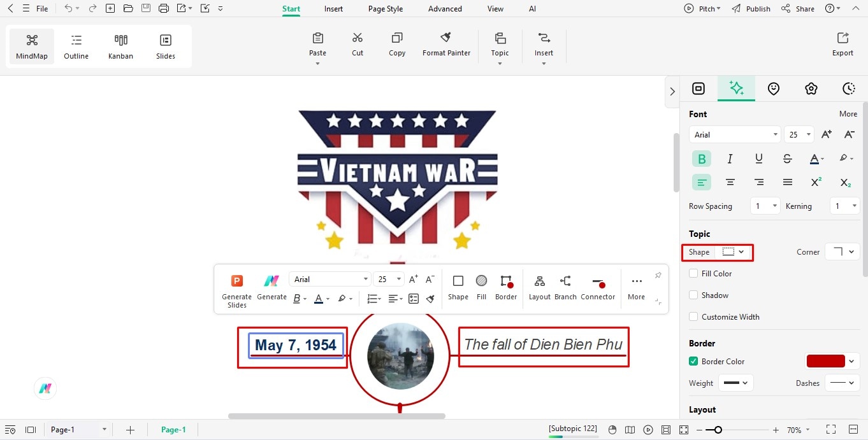Click Layout in floating toolbar
Viewport: 868px width, 440px height.
pos(539,288)
